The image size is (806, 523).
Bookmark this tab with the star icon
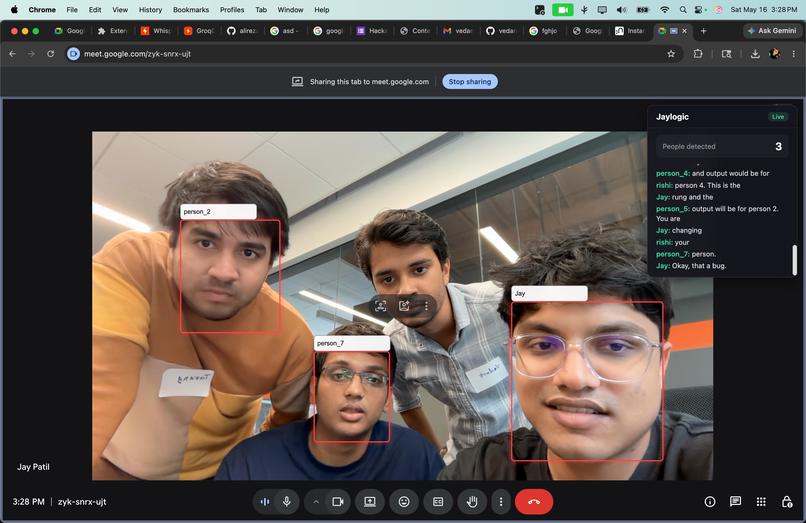tap(671, 53)
